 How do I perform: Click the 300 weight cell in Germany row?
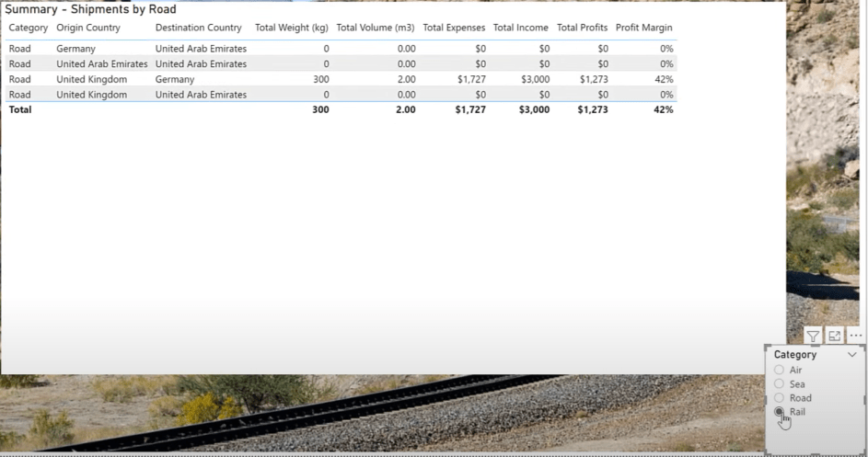[321, 79]
